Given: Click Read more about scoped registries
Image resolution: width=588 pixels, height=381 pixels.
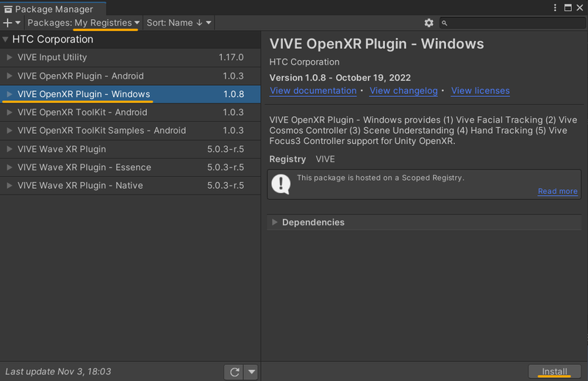Looking at the screenshot, I should [x=558, y=191].
